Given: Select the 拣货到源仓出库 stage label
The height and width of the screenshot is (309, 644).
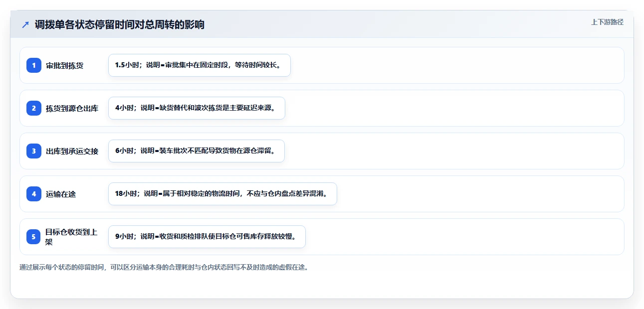Looking at the screenshot, I should [72, 108].
